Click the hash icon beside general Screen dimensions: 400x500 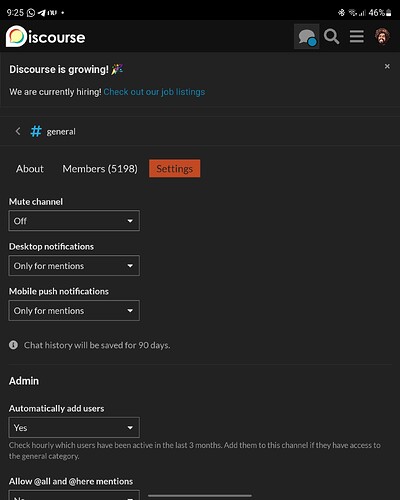[36, 131]
